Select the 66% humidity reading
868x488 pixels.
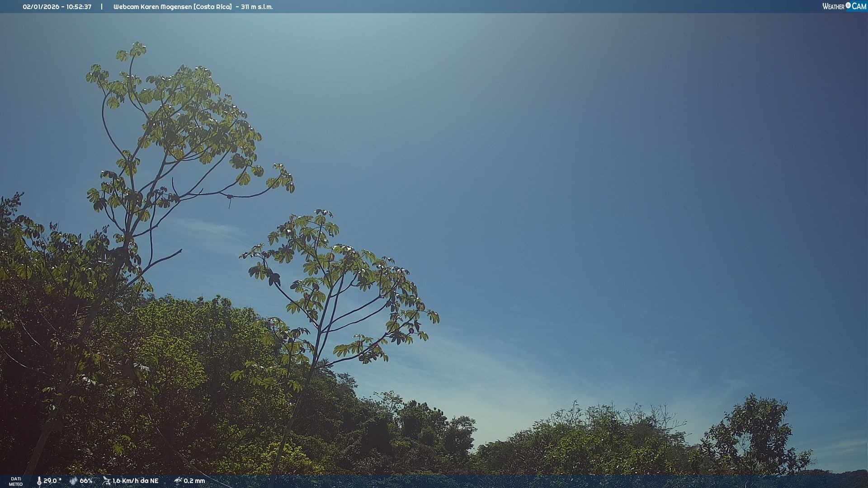[x=86, y=481]
